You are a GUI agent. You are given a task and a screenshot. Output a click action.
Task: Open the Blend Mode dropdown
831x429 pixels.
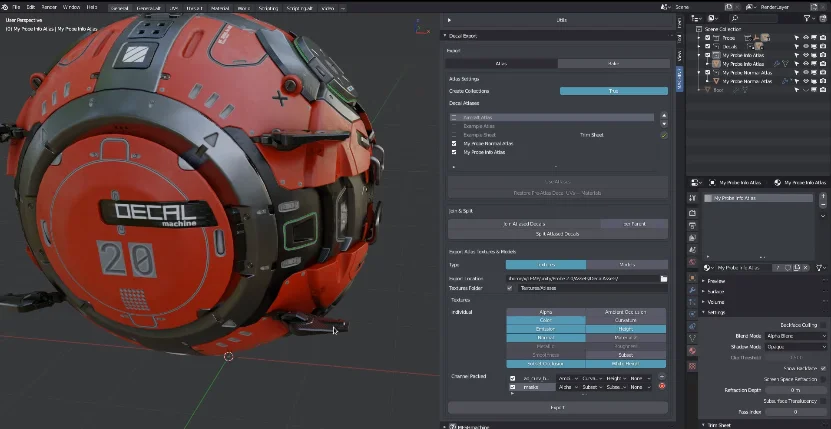[795, 336]
